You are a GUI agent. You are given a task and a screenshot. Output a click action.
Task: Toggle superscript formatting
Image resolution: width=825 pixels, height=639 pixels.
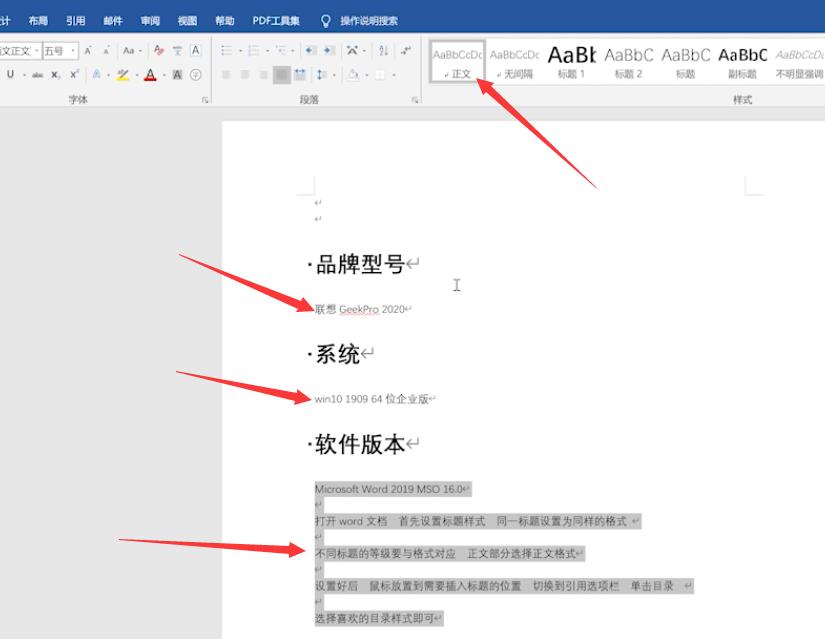point(75,75)
